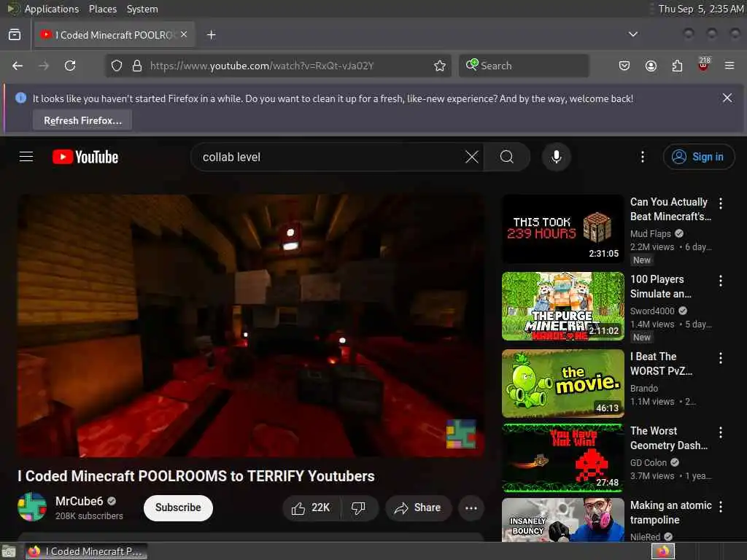Select the I Coded Minecraft POOLROOMS tab
Image resolution: width=747 pixels, height=560 pixels.
[113, 35]
